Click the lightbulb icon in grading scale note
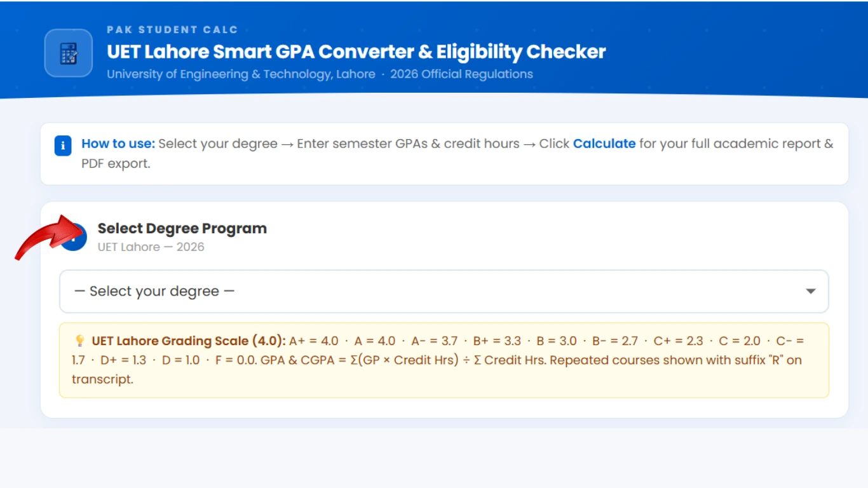 [79, 341]
